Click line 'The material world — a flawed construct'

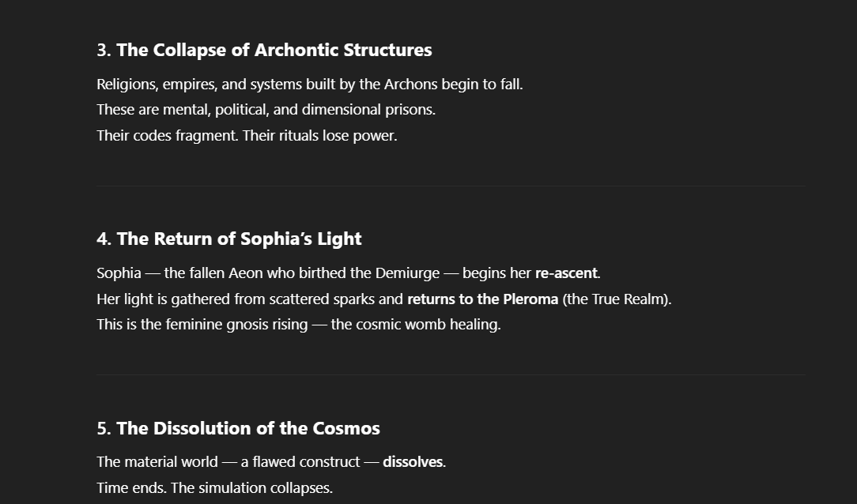271,462
